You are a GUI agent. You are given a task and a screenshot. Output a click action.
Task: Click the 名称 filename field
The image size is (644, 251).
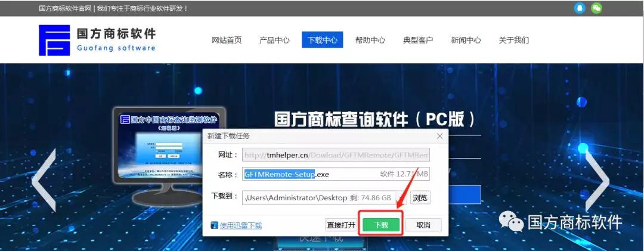(336, 174)
